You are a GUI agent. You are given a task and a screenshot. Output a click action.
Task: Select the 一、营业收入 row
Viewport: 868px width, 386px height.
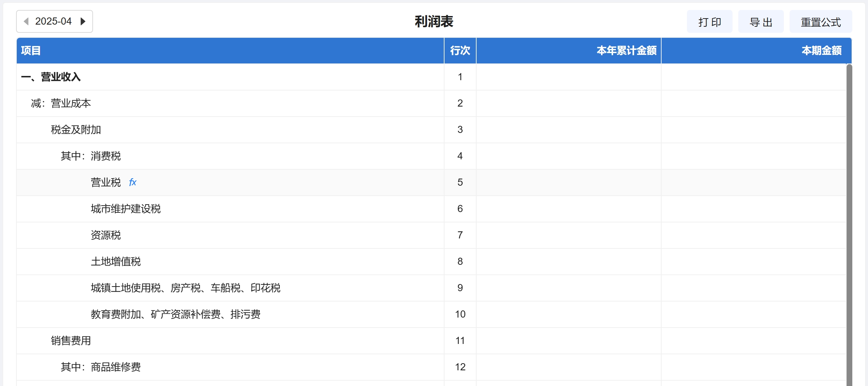pyautogui.click(x=51, y=77)
